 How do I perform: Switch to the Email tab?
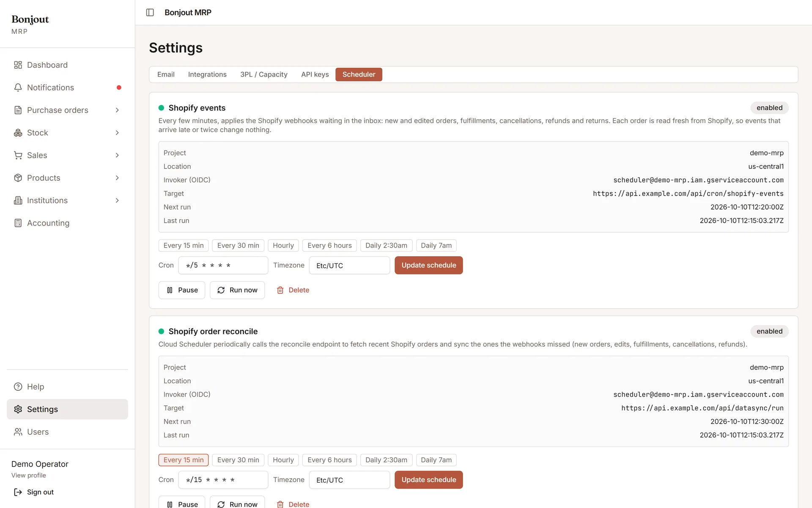[166, 75]
